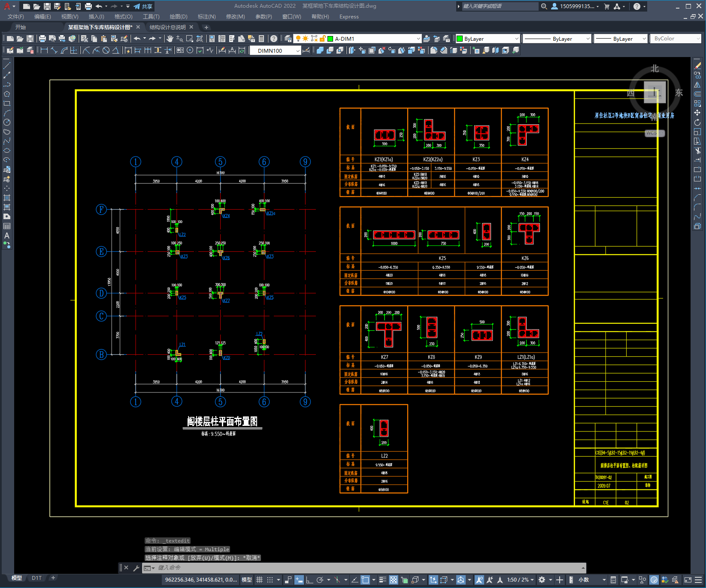This screenshot has height=588, width=706.
Task: Toggle polar tracking in status bar
Action: click(320, 580)
